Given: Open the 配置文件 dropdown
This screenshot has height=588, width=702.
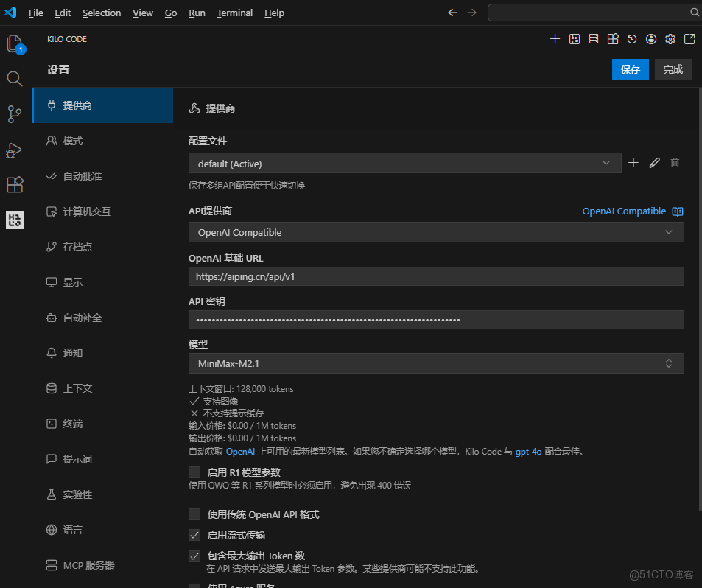Looking at the screenshot, I should point(405,163).
